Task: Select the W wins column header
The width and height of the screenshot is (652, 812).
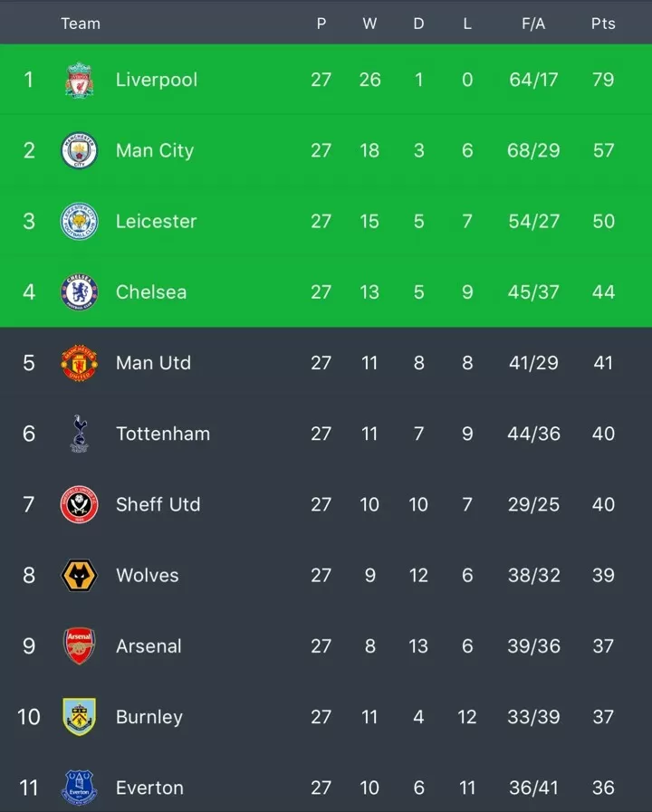Action: pyautogui.click(x=369, y=24)
